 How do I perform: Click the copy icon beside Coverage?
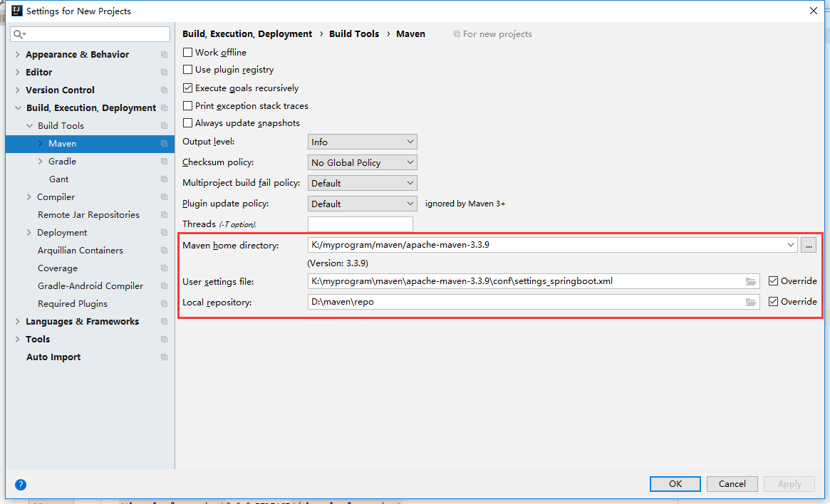click(164, 268)
